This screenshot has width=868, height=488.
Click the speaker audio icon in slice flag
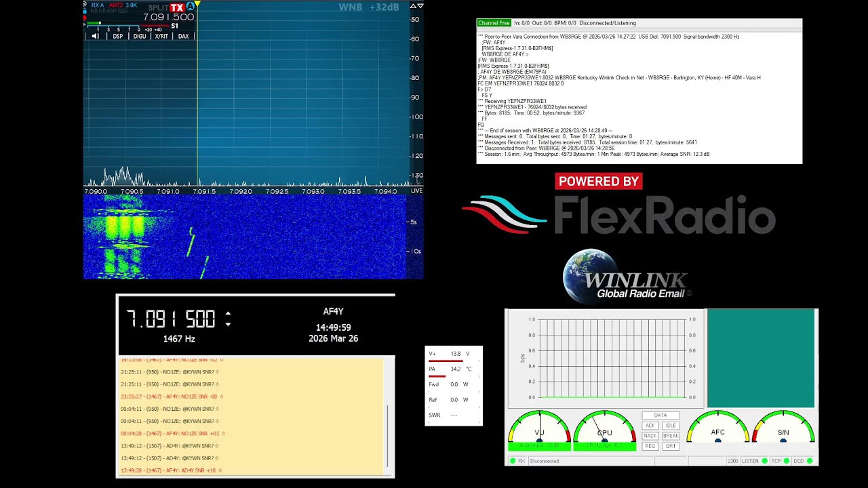96,36
